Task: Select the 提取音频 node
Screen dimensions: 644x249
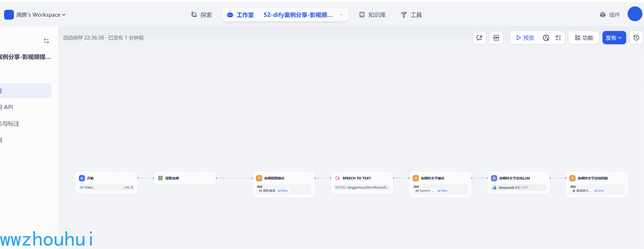Action: click(185, 178)
